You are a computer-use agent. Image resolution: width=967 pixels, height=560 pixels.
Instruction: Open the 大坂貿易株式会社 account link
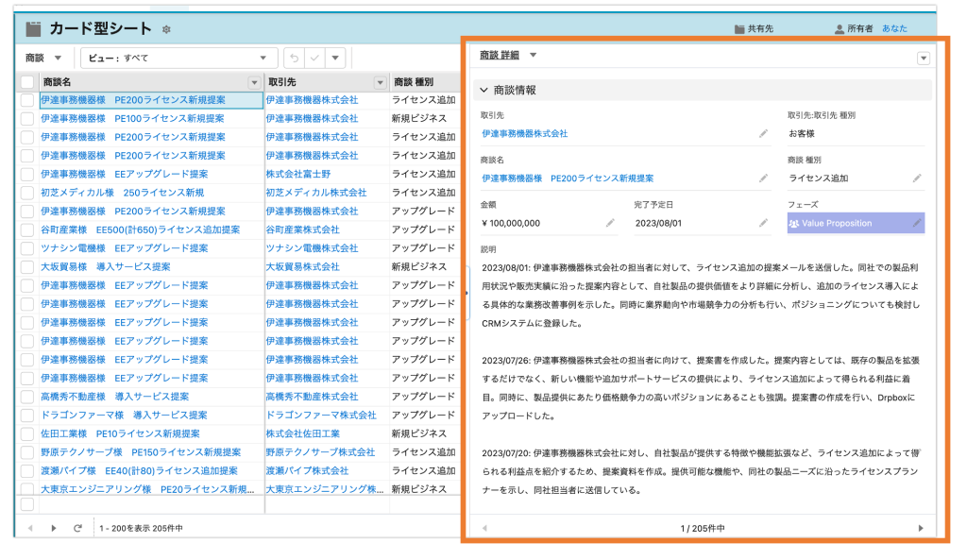(303, 266)
